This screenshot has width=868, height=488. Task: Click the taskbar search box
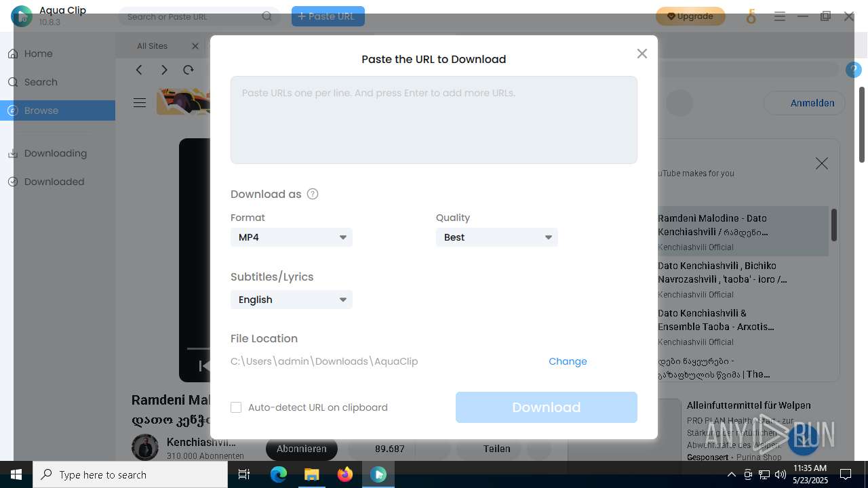pos(130,474)
